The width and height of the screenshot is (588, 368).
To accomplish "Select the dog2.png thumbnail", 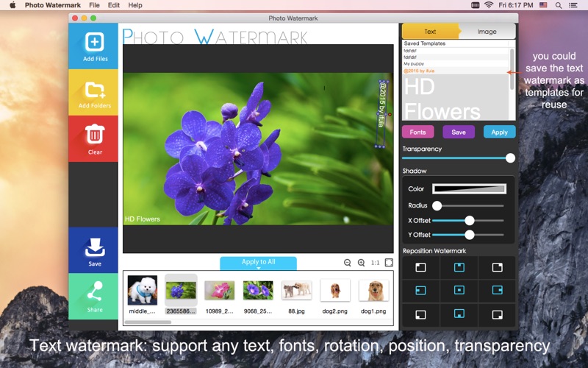I will click(x=335, y=290).
